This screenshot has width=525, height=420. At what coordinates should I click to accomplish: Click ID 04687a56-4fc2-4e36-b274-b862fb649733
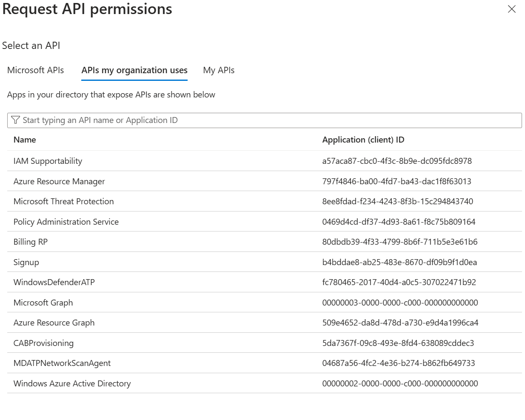(x=398, y=363)
